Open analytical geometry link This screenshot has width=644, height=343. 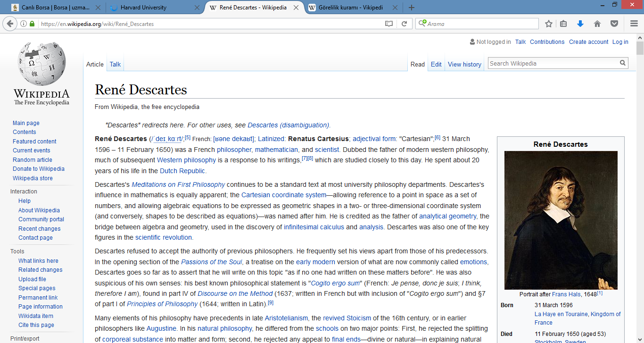pos(447,216)
